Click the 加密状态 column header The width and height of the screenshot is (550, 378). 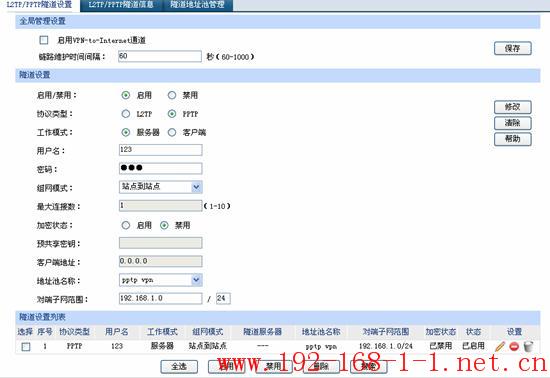(441, 332)
